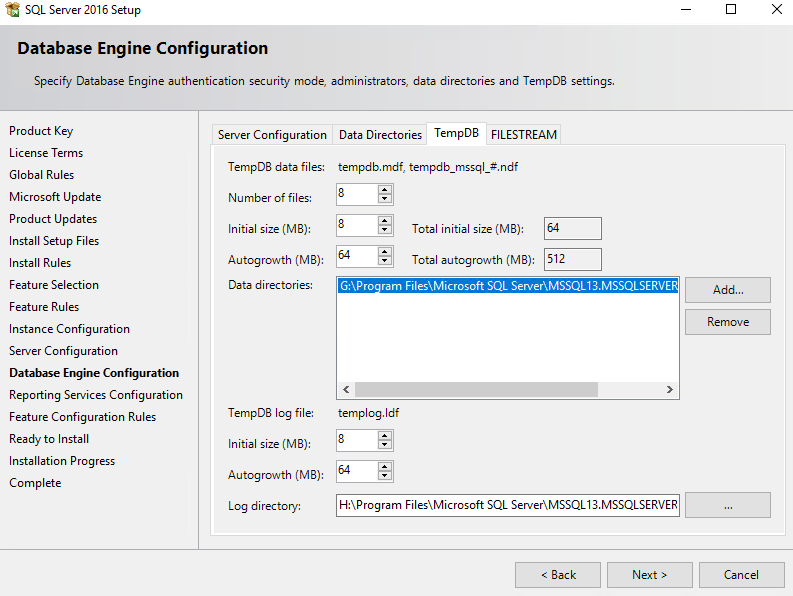Increase log file Initial size spinner
This screenshot has width=793, height=596.
pyautogui.click(x=384, y=436)
